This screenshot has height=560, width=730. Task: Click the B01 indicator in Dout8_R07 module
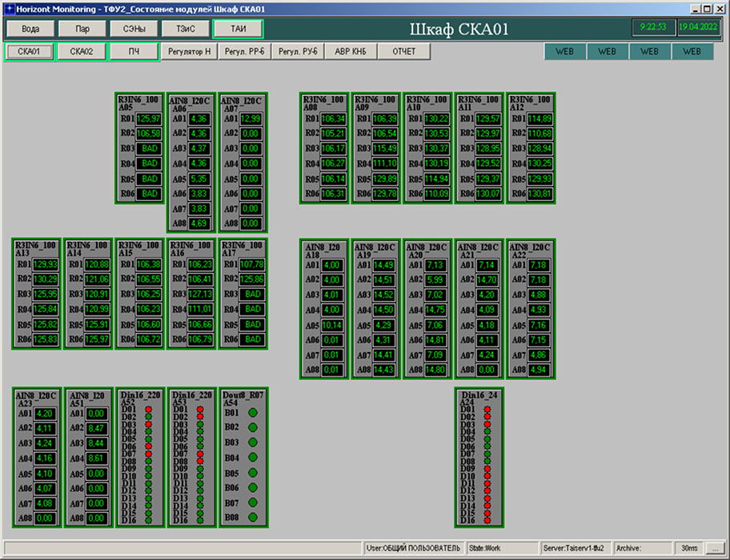[253, 413]
